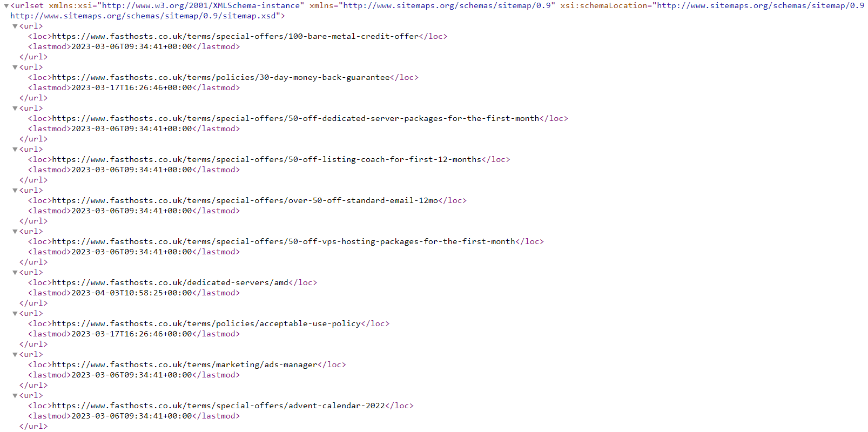Viewport: 868px width, 432px height.
Task: Collapse url node for 50-off-listing-coach
Action: (x=15, y=150)
